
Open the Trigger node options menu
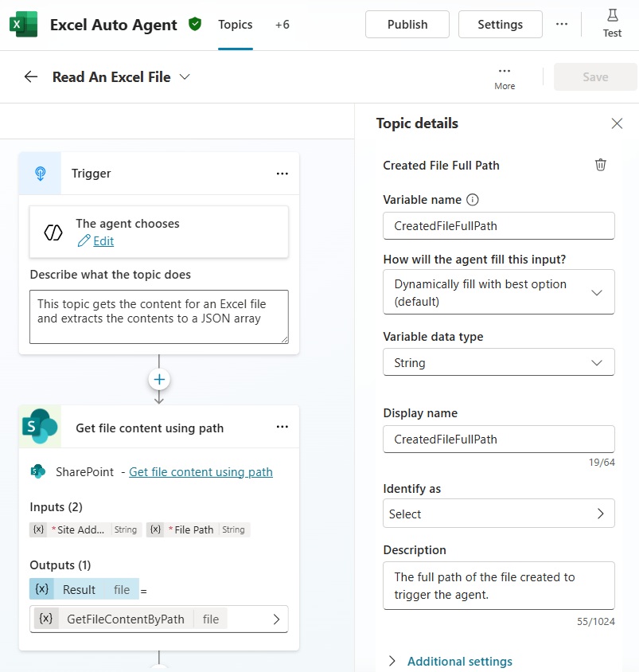click(282, 174)
